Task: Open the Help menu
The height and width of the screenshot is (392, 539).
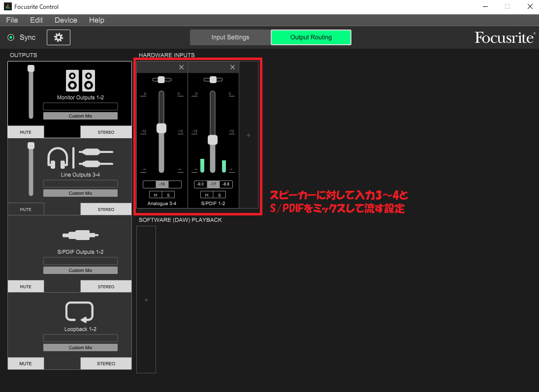Action: pos(96,20)
